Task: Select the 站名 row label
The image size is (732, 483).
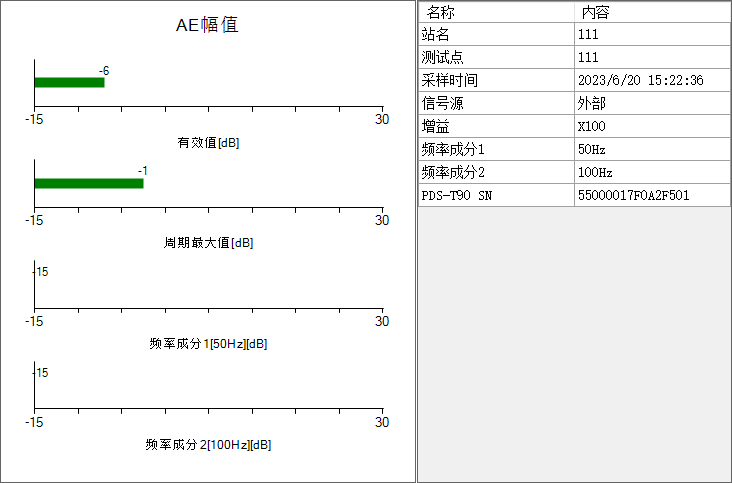Action: pyautogui.click(x=436, y=34)
